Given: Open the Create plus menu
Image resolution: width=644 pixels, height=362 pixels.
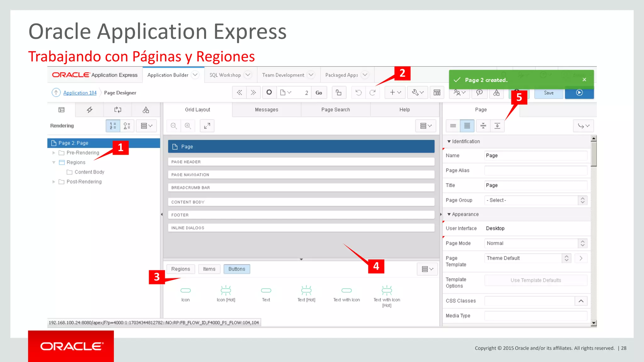Looking at the screenshot, I should point(395,93).
